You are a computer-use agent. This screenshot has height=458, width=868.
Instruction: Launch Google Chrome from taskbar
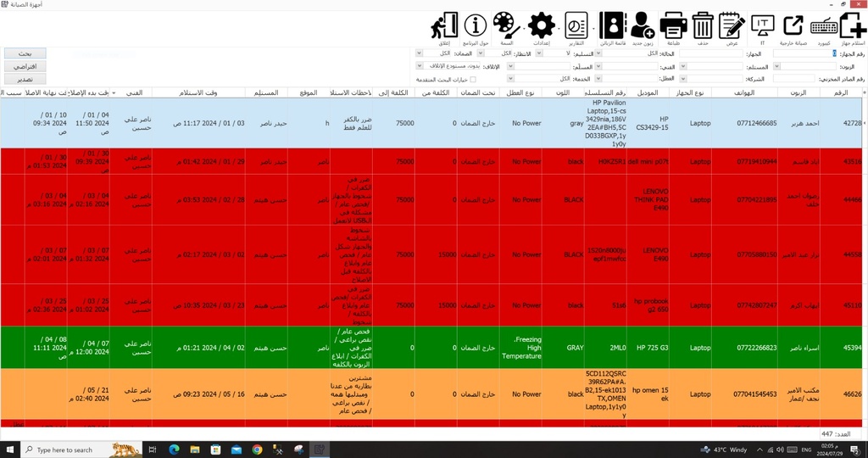258,450
